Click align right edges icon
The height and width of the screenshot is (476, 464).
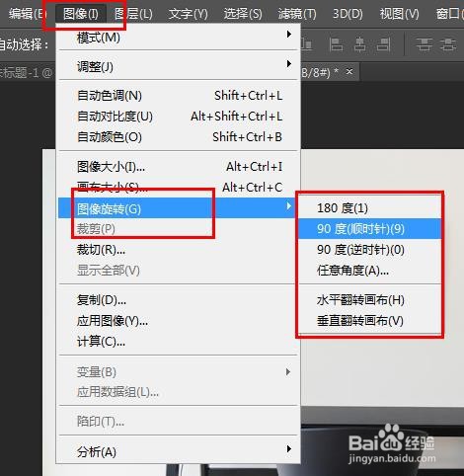(383, 44)
